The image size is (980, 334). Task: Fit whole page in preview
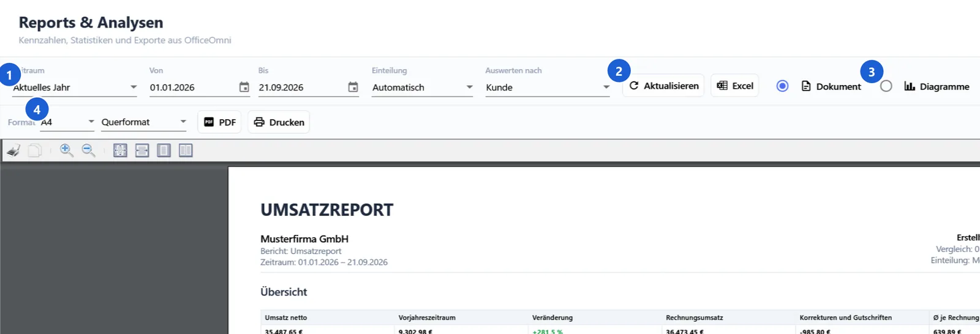point(120,150)
